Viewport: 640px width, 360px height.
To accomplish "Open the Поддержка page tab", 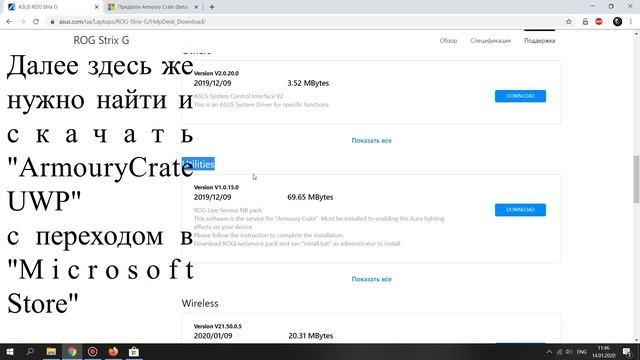I will coord(539,40).
